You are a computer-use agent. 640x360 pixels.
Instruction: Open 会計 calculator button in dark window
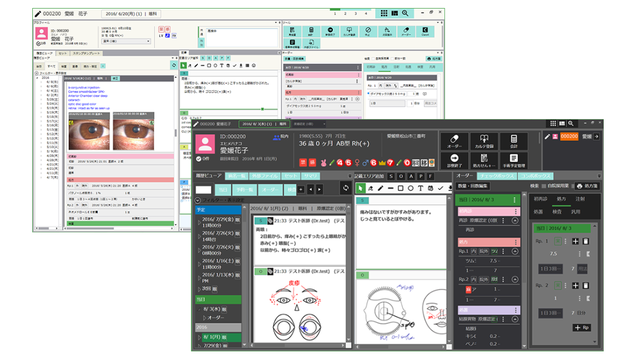point(514,141)
